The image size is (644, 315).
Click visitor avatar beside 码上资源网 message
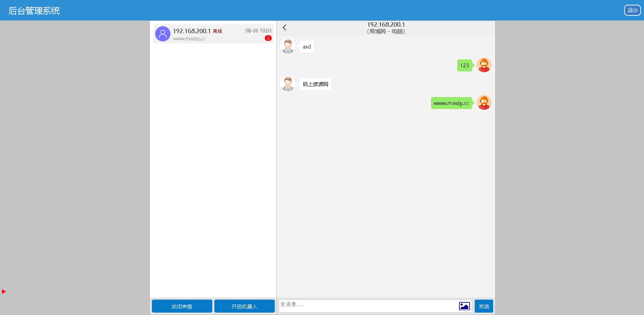(x=288, y=84)
